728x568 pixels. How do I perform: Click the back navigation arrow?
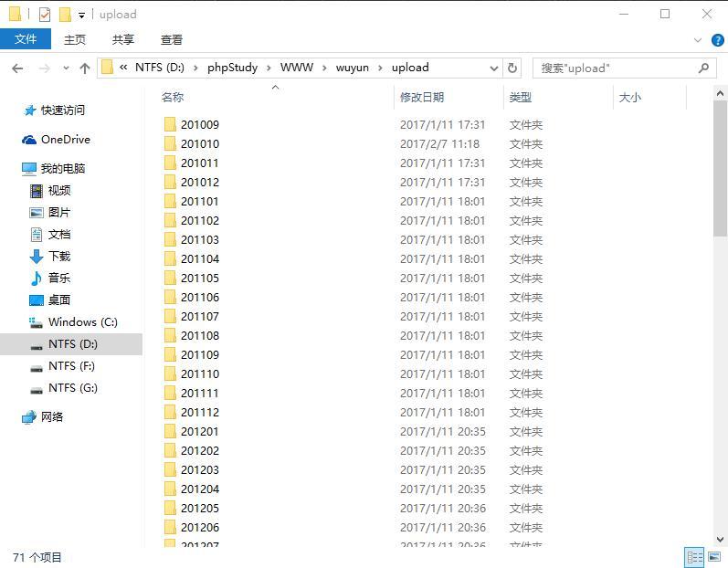pos(17,68)
